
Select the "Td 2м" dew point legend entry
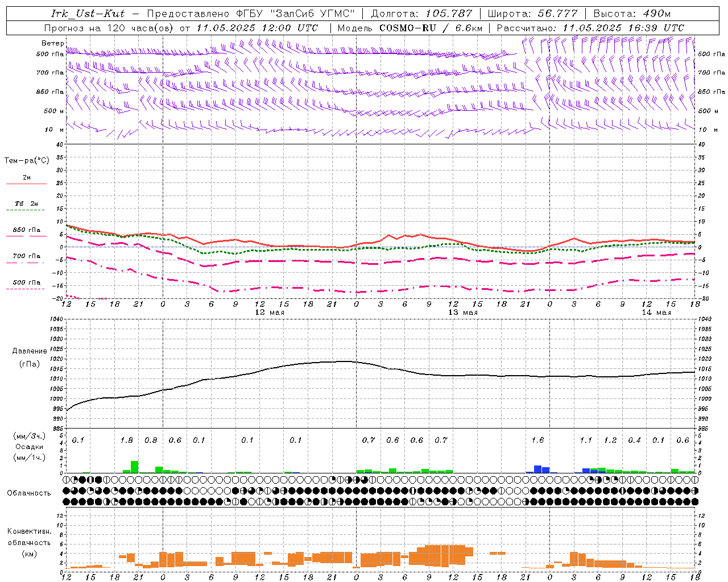pyautogui.click(x=27, y=203)
